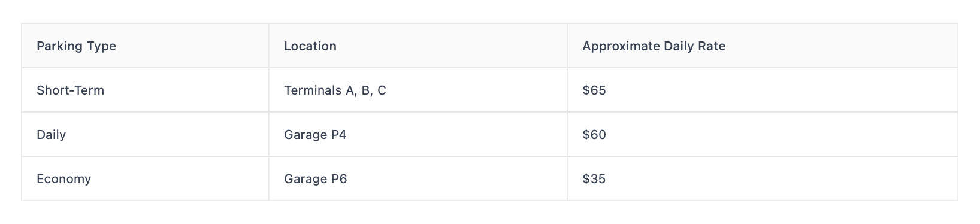
Task: Click the Terminals A, B, C location
Action: (x=335, y=90)
